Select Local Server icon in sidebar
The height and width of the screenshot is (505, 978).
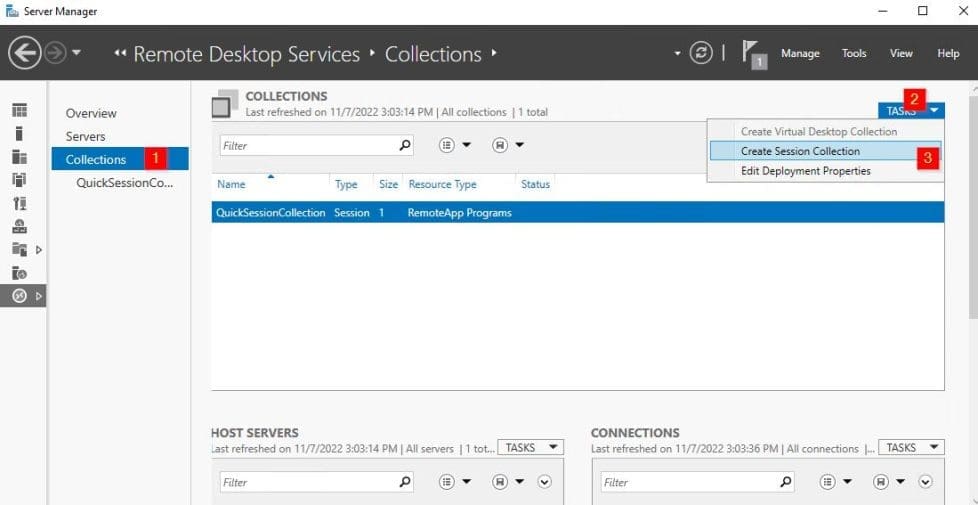[19, 133]
